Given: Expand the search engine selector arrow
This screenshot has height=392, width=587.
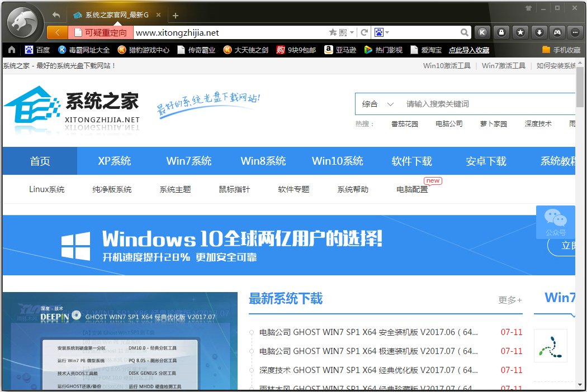Looking at the screenshot, I should (x=387, y=32).
